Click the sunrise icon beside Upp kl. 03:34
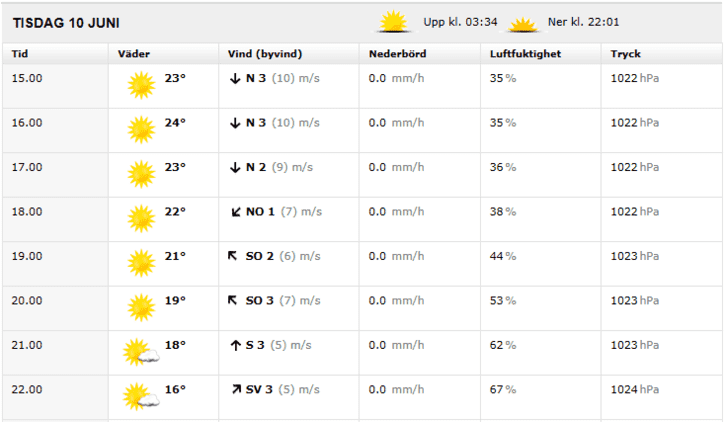 pos(393,22)
